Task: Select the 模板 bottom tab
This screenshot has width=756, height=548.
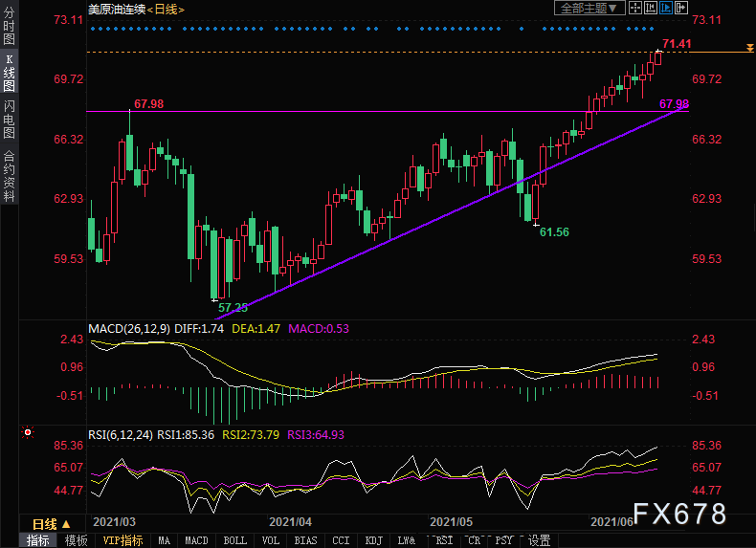Action: point(76,540)
